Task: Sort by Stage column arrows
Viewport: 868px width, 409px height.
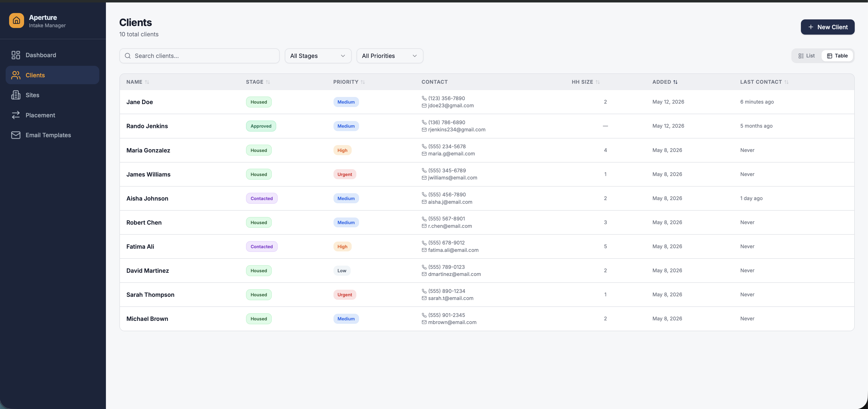Action: click(x=268, y=82)
